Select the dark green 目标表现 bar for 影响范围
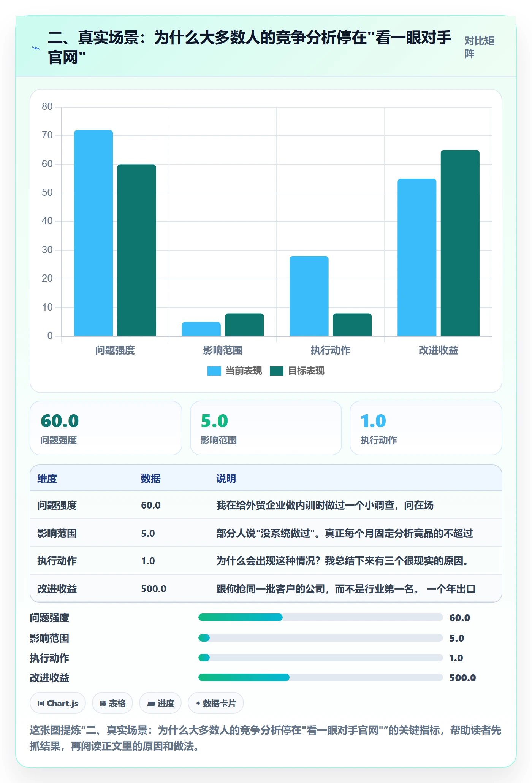 click(x=244, y=325)
